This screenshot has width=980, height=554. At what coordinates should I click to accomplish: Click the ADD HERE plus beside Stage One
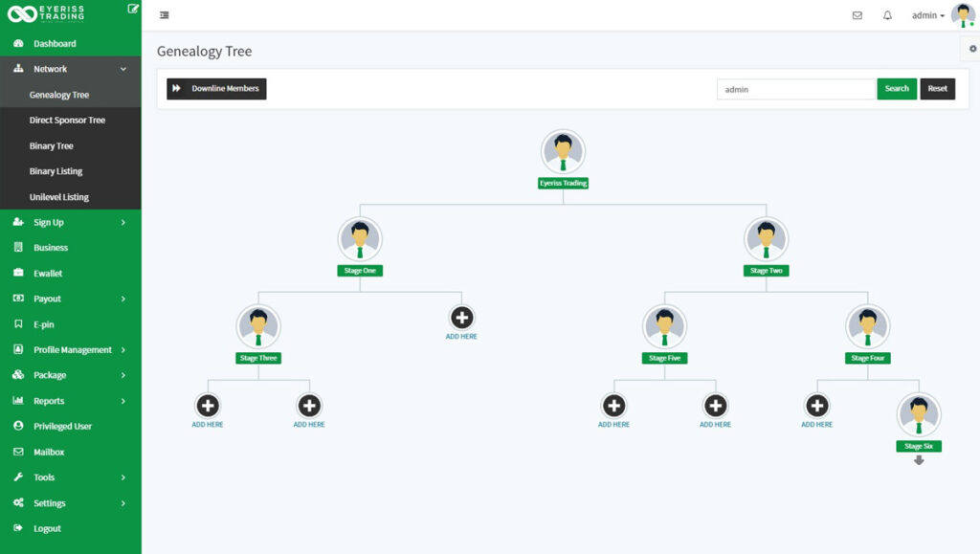462,317
